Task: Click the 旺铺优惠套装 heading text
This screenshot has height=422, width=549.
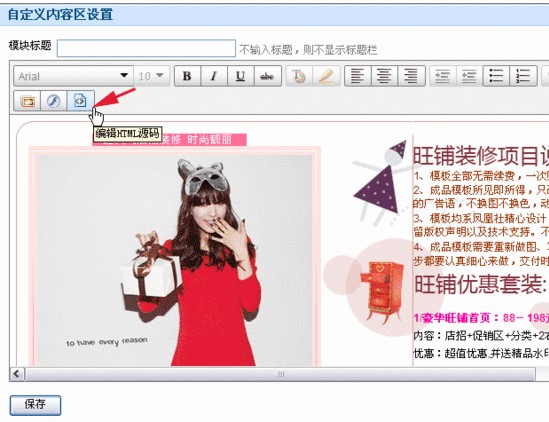Action: click(480, 284)
